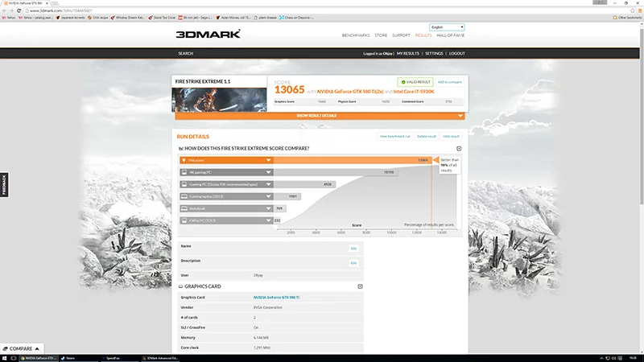
Task: Expand the COMPARE panel at bottom left
Action: pos(22,348)
